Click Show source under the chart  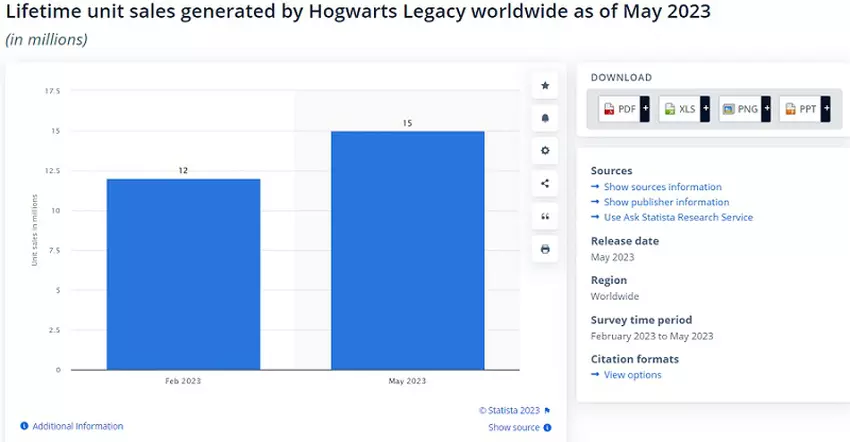(514, 428)
